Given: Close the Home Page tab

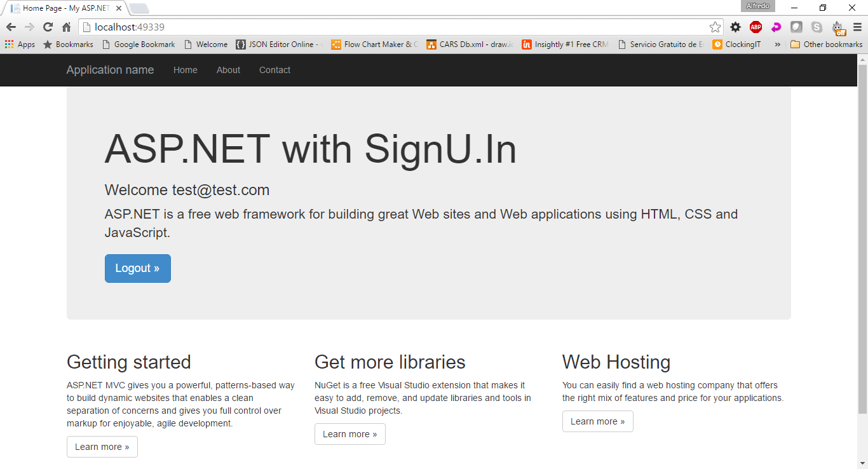Looking at the screenshot, I should 118,9.
